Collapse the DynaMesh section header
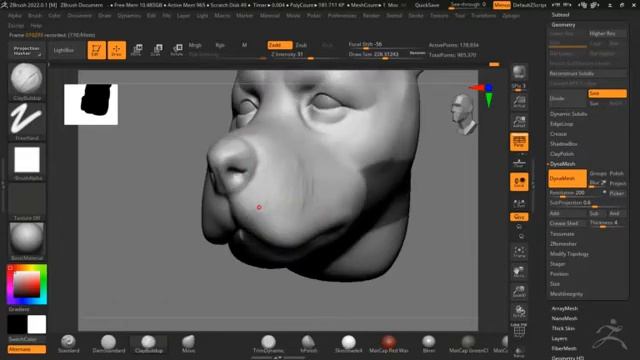Image resolution: width=640 pixels, height=360 pixels. [x=562, y=164]
